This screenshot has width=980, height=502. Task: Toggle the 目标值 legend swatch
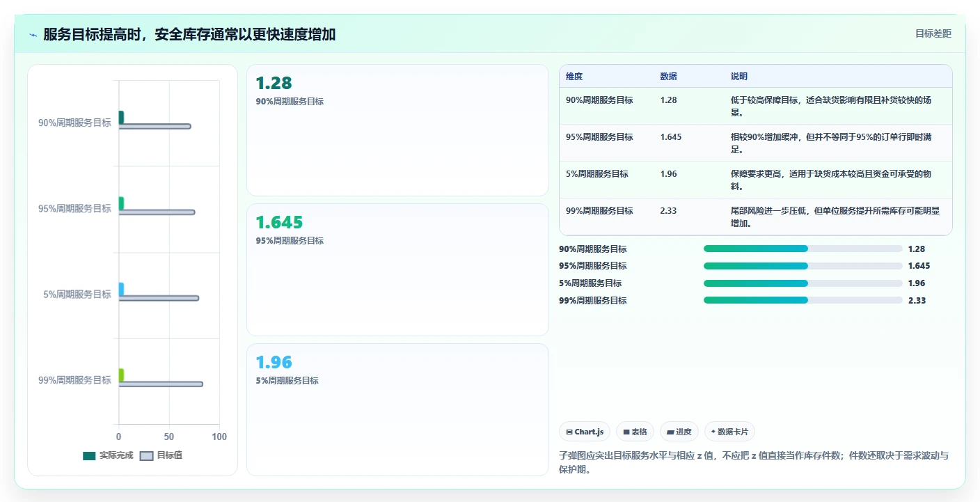[x=146, y=456]
